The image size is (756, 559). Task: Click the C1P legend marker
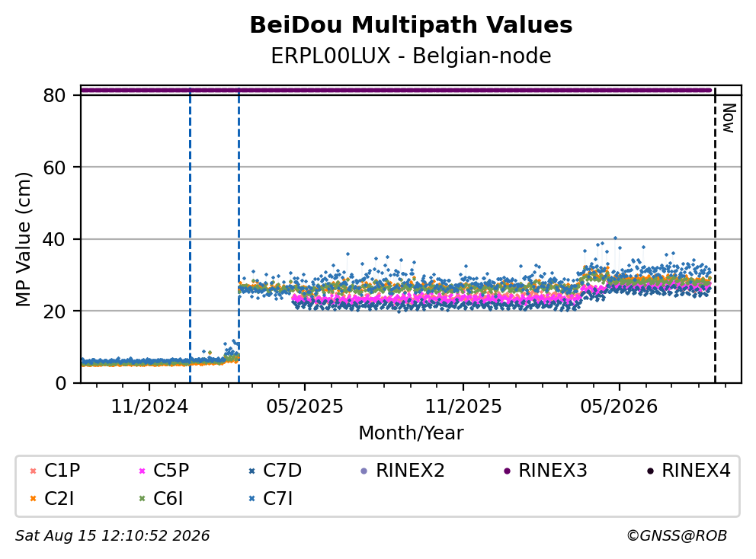click(x=33, y=471)
